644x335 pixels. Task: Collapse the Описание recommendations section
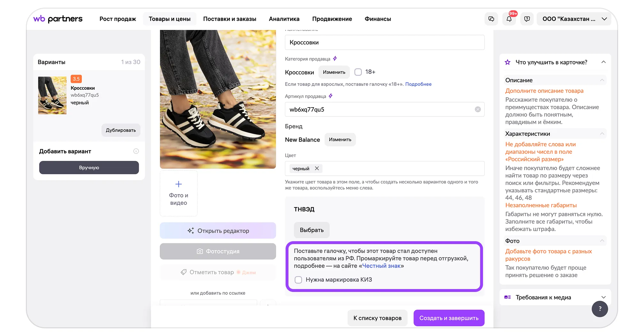point(602,80)
